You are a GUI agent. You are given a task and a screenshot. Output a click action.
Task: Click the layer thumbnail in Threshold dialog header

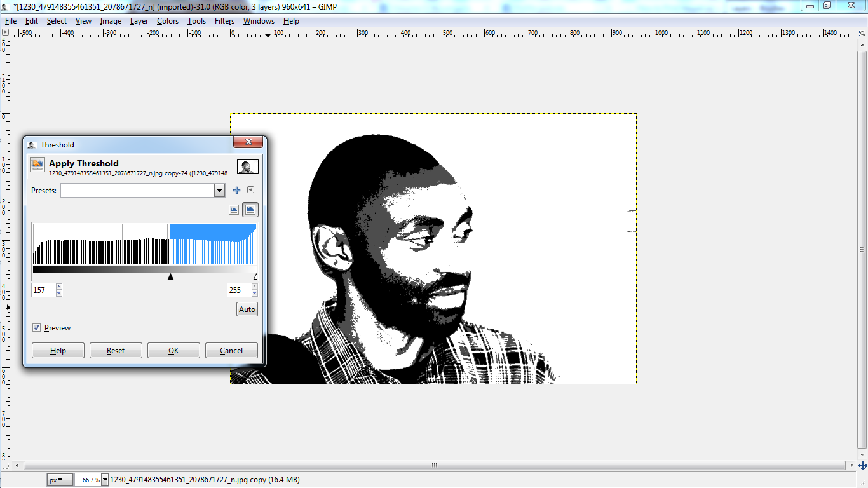(x=248, y=166)
